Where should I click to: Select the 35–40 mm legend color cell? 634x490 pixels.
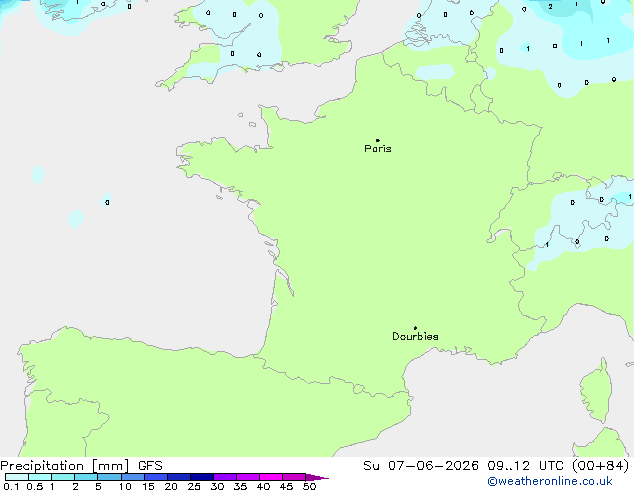click(247, 477)
